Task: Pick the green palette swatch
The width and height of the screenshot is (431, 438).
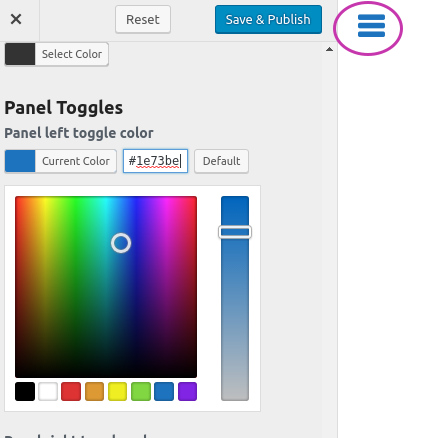Action: tap(141, 391)
